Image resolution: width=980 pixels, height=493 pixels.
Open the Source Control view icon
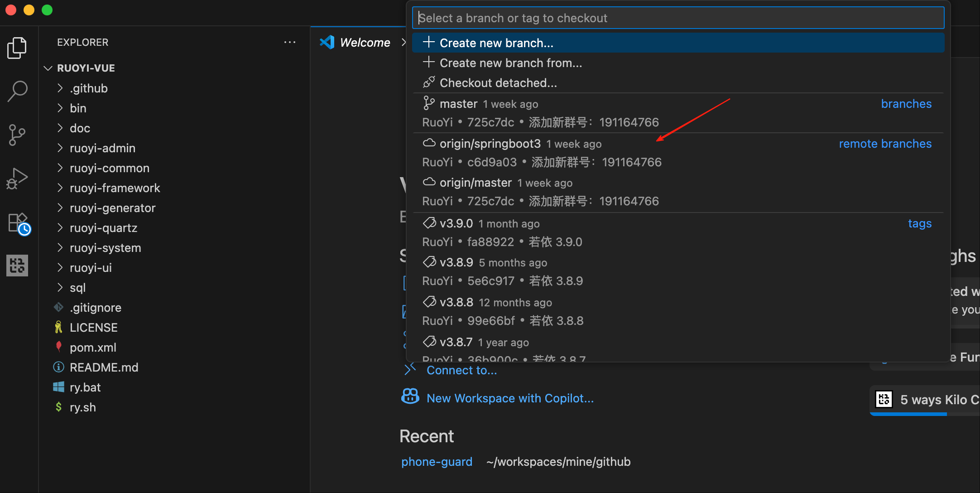point(17,135)
